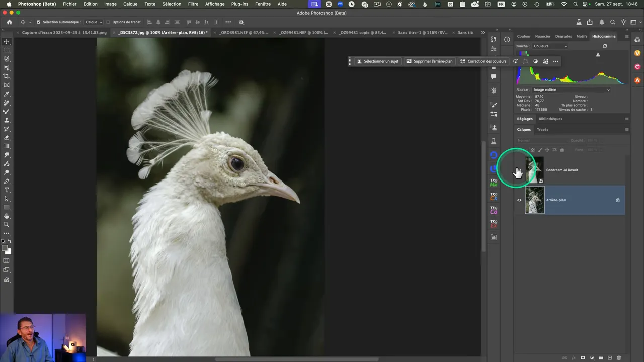
Task: Select the Crop tool in the toolbar
Action: 7,76
